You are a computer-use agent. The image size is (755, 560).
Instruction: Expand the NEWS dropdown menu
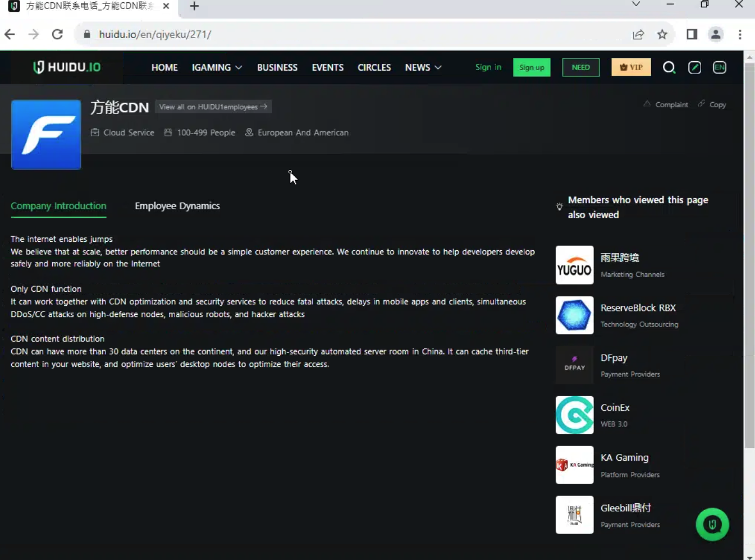point(423,67)
